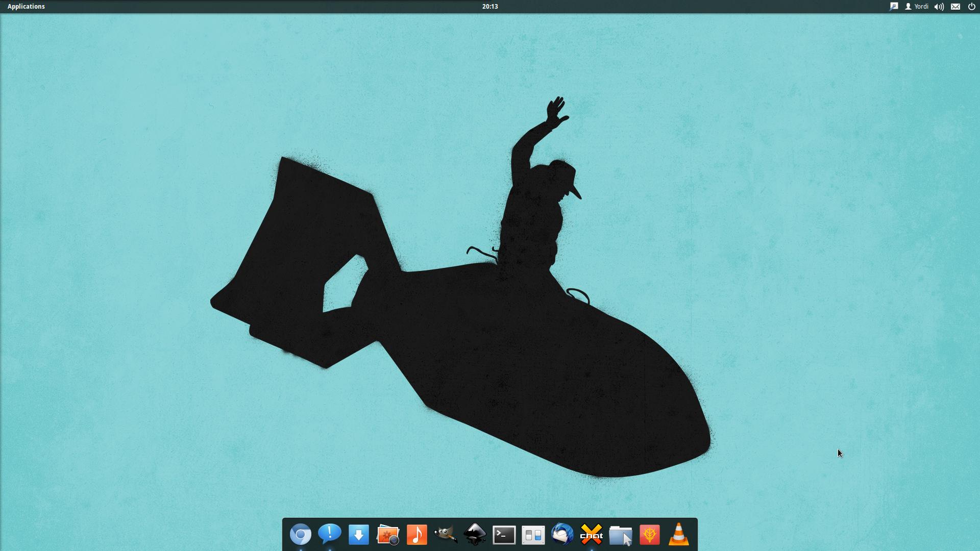Launch Thunderbird mail from the dock
Screen dimensions: 980x551
[x=562, y=534]
